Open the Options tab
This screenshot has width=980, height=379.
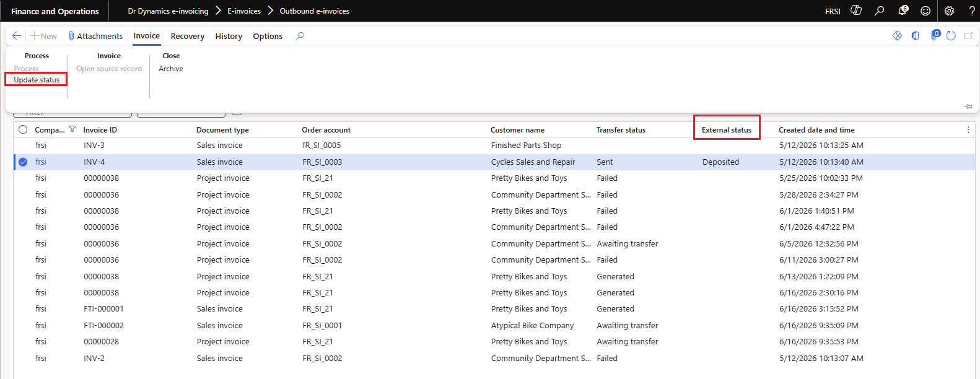[268, 36]
